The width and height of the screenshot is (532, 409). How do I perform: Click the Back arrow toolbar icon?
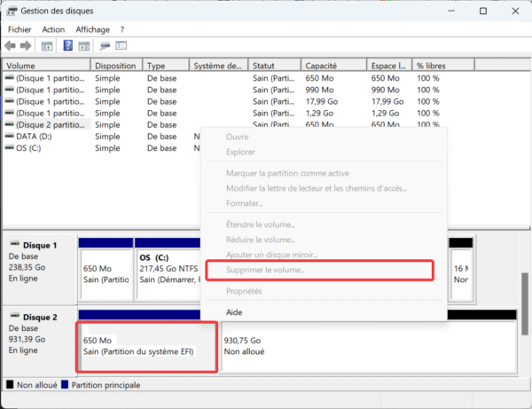[10, 46]
